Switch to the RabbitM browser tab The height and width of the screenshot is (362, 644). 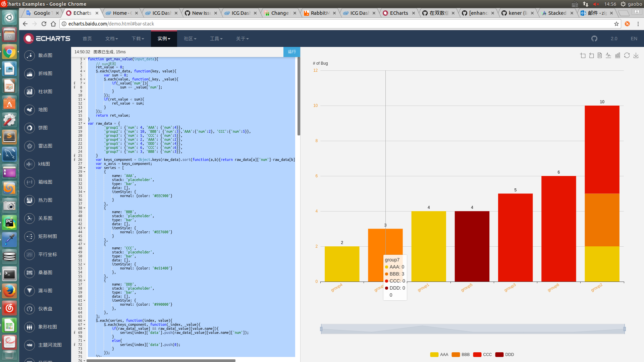[x=320, y=13]
